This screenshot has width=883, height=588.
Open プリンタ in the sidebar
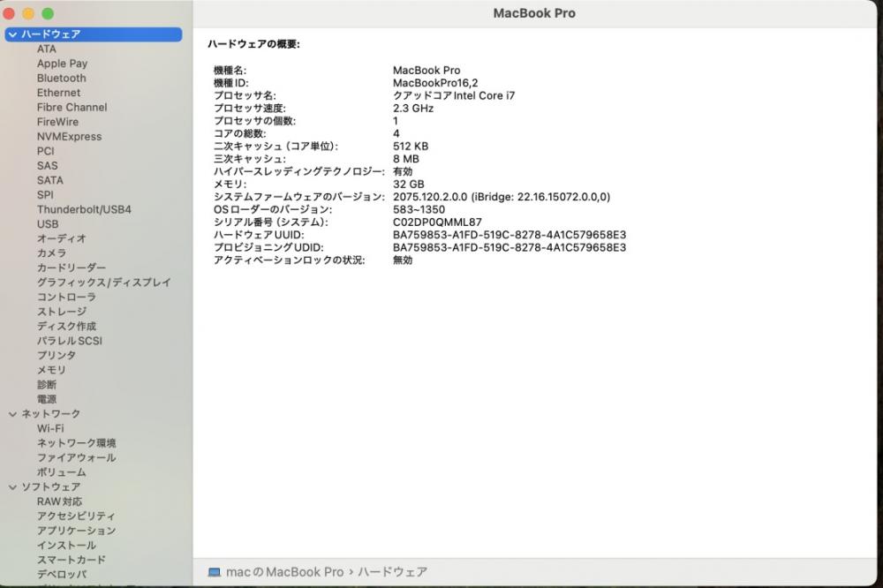57,356
